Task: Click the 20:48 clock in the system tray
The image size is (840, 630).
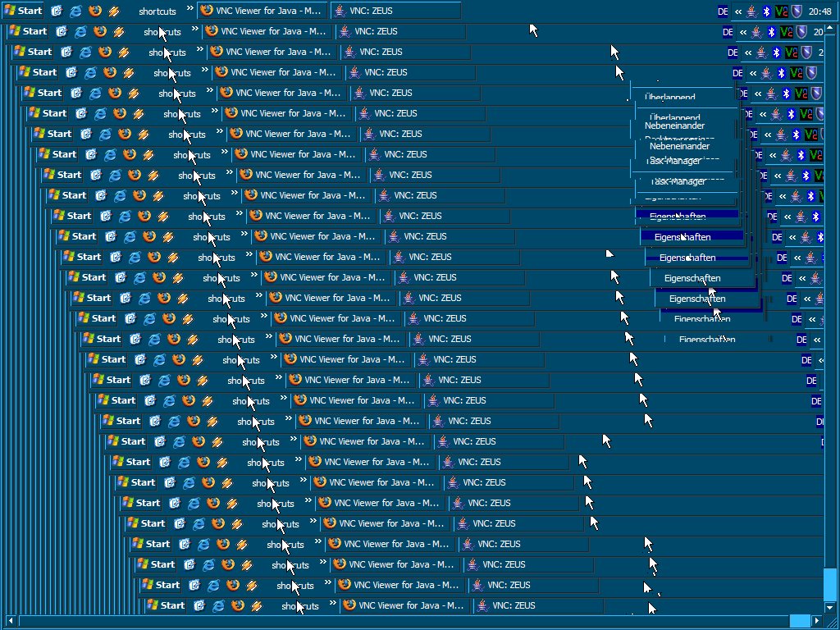Action: coord(819,11)
